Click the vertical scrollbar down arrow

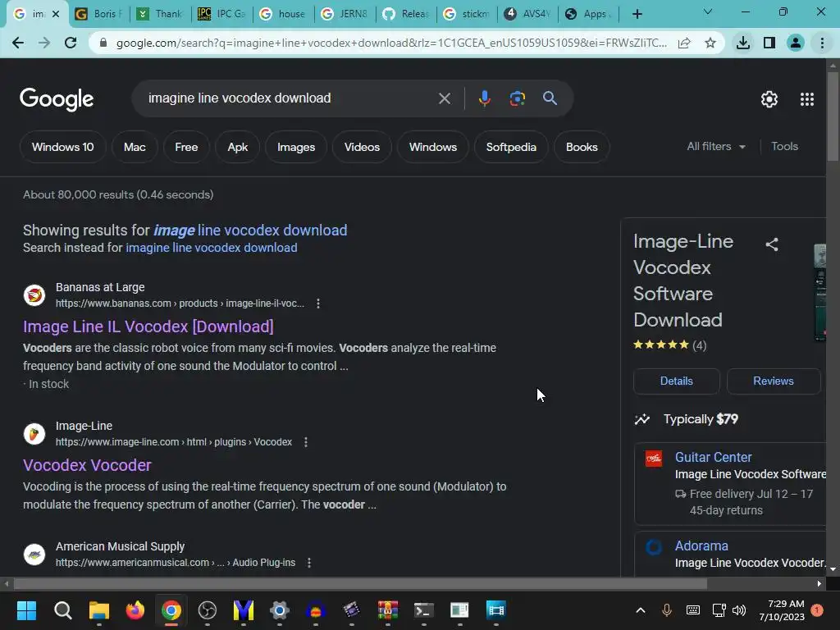(832, 569)
